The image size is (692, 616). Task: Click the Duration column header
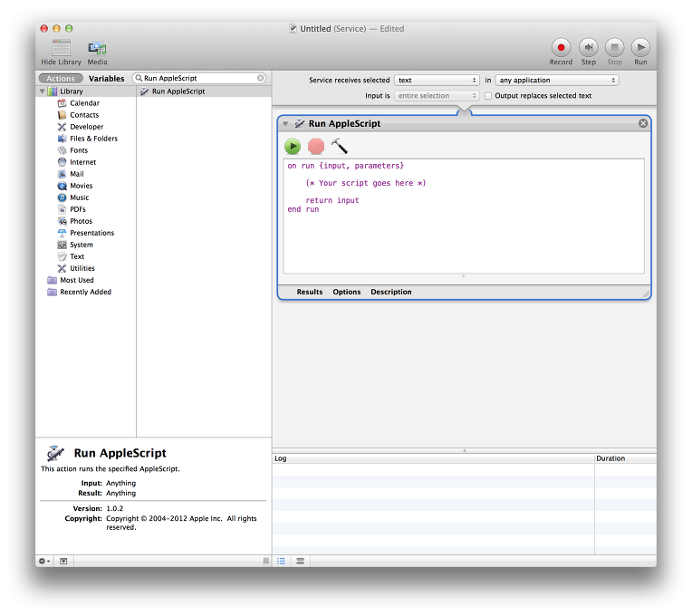pyautogui.click(x=625, y=458)
